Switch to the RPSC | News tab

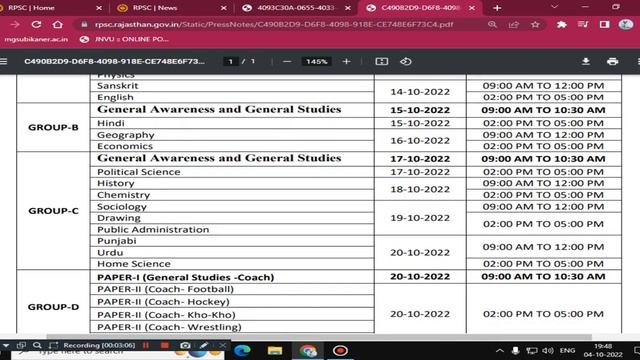click(x=155, y=8)
